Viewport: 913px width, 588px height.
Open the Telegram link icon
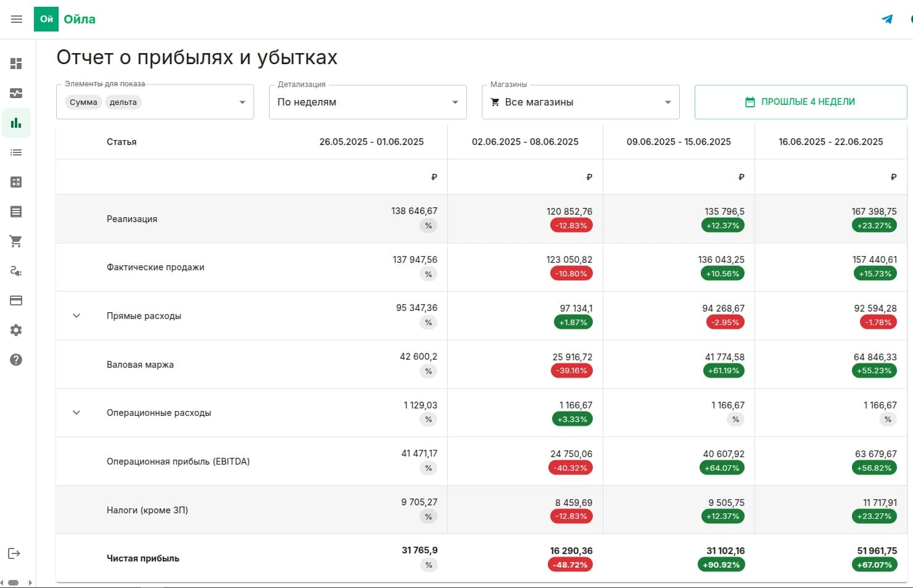pos(887,19)
